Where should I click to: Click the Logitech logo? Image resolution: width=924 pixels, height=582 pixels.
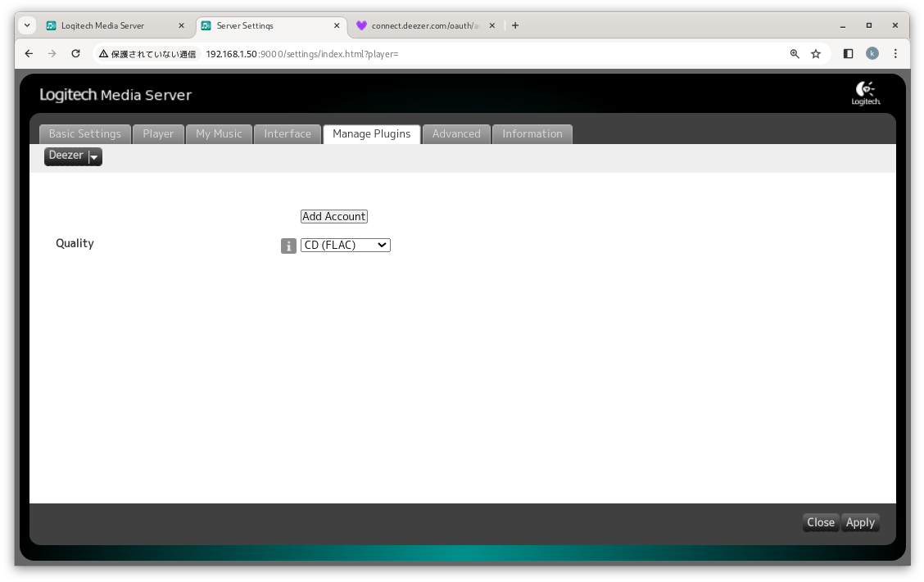point(866,93)
